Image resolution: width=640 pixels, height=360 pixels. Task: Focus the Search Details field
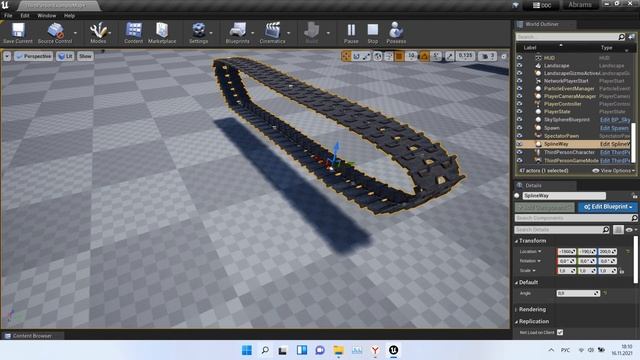point(562,230)
